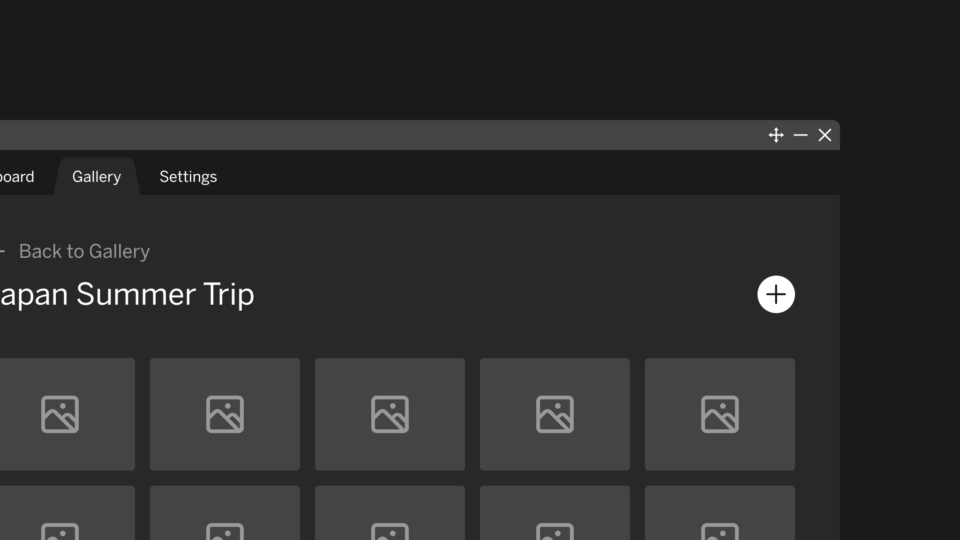Open first image thumbnail in top row
This screenshot has width=960, height=540.
pyautogui.click(x=67, y=414)
